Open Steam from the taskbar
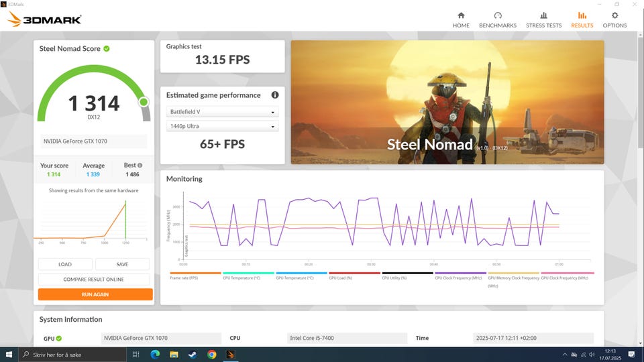 [x=193, y=355]
